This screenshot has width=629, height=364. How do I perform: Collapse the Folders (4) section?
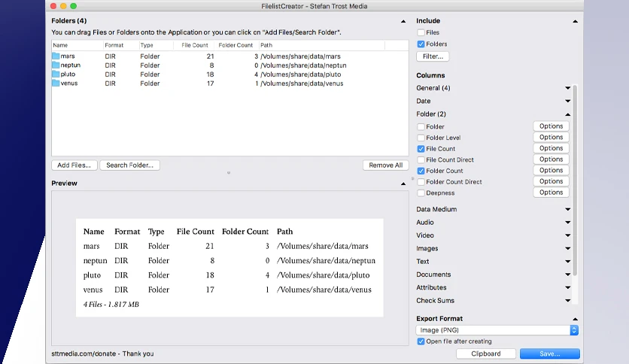click(x=403, y=21)
